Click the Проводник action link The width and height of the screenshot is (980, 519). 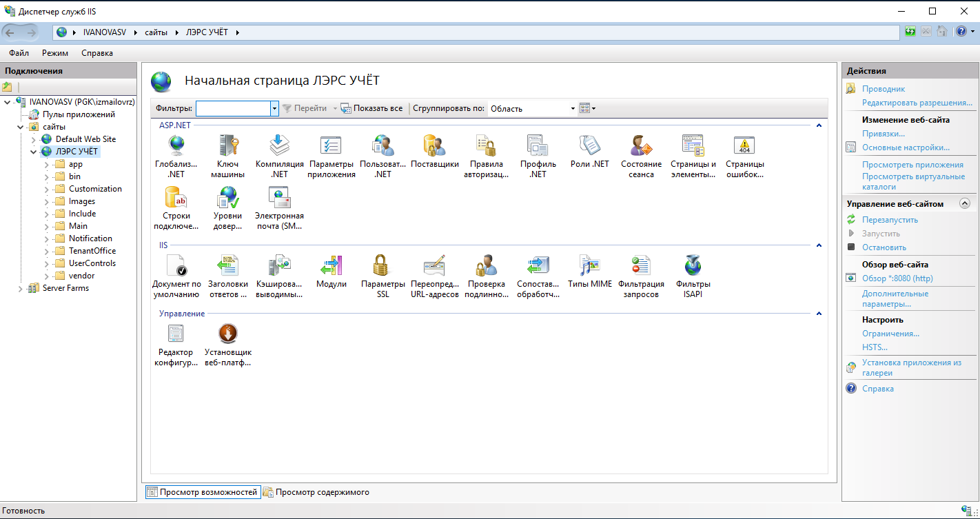pyautogui.click(x=884, y=89)
